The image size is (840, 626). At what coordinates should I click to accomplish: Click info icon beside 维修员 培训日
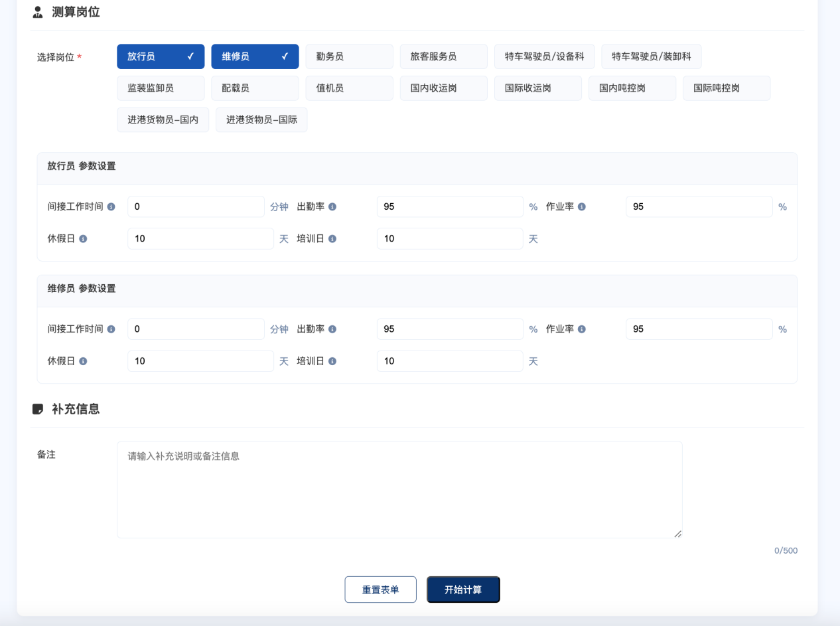332,361
